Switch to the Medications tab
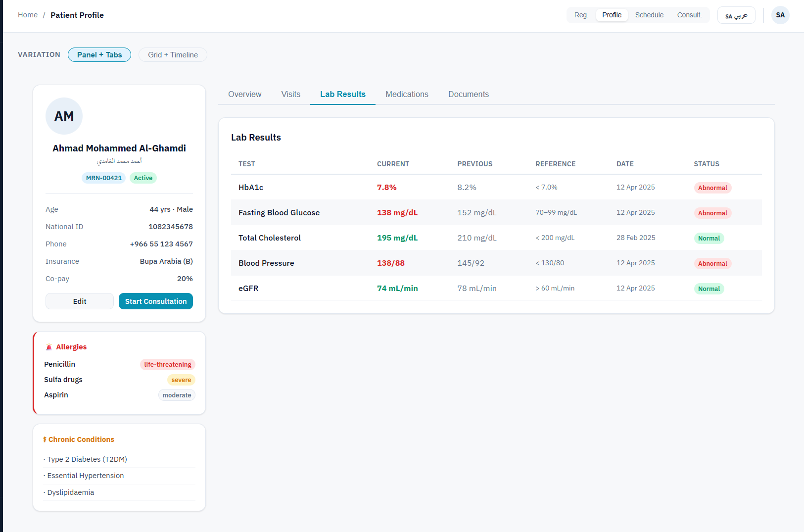 coord(407,95)
